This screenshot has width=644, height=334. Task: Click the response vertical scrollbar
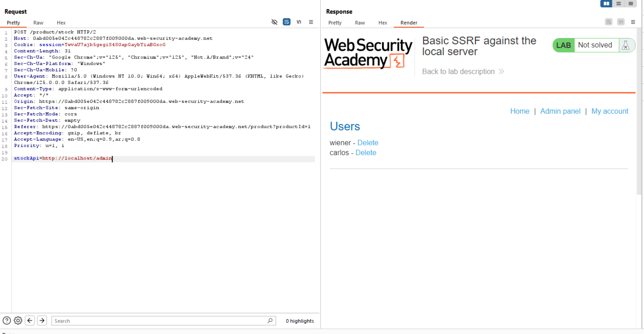(639, 111)
